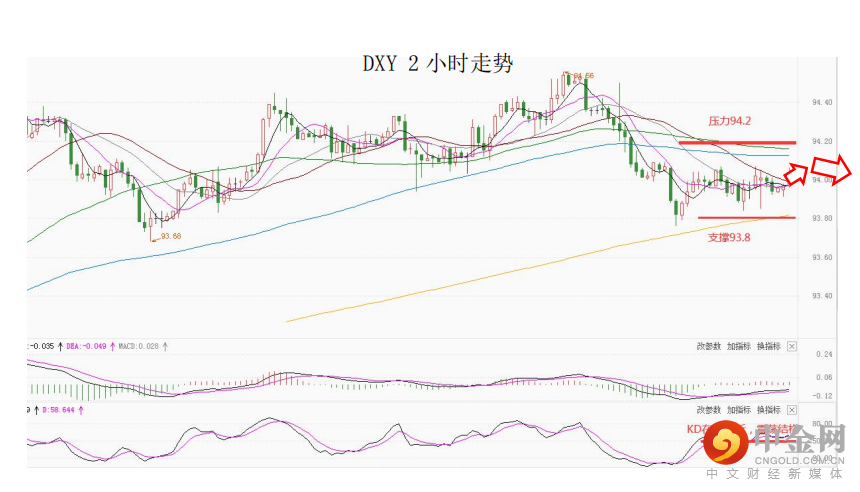Close the MACD indicator panel
The height and width of the screenshot is (492, 860).
pyautogui.click(x=791, y=346)
